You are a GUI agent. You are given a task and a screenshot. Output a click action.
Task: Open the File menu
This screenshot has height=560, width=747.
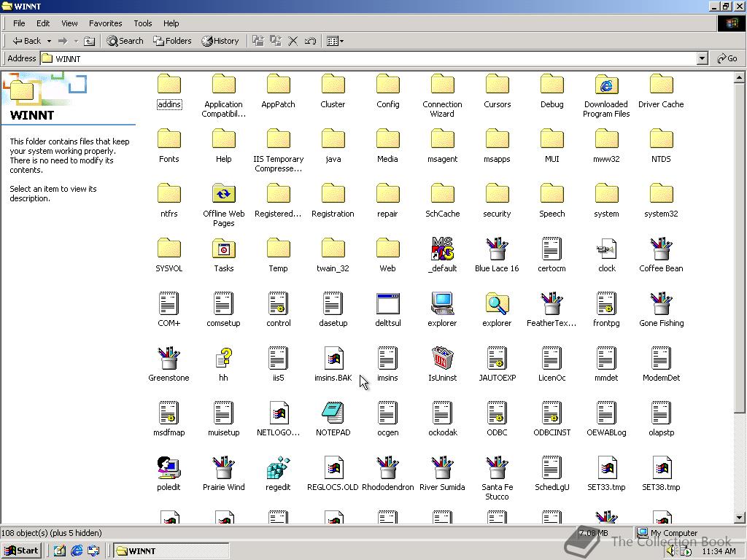(x=19, y=23)
